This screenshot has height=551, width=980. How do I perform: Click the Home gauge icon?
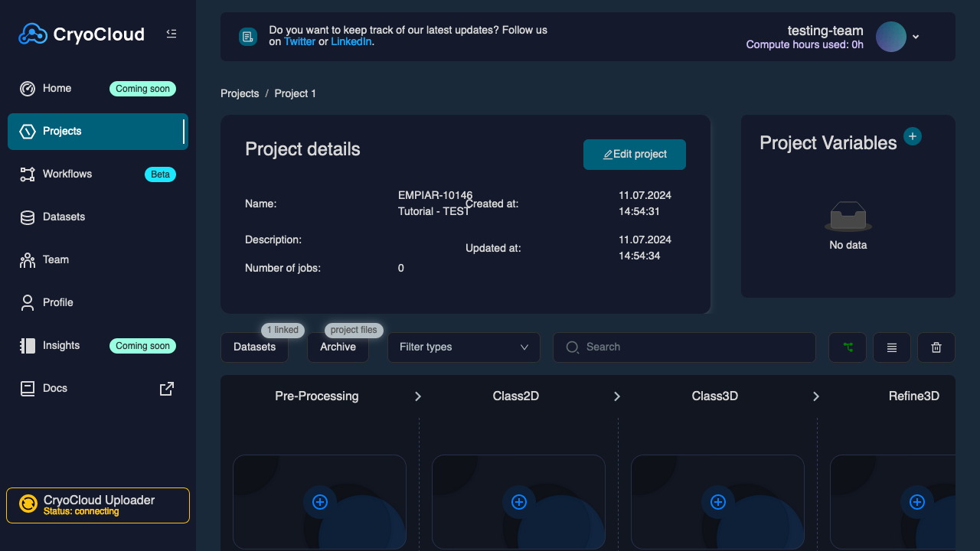click(x=28, y=89)
